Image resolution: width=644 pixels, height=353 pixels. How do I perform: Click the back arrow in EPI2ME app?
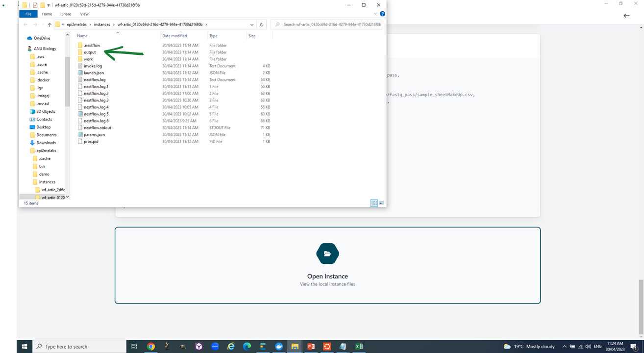click(626, 16)
